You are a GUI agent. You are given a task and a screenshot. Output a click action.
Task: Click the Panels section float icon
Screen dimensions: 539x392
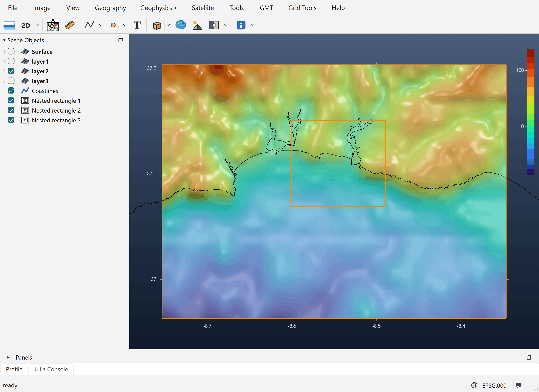coord(529,357)
